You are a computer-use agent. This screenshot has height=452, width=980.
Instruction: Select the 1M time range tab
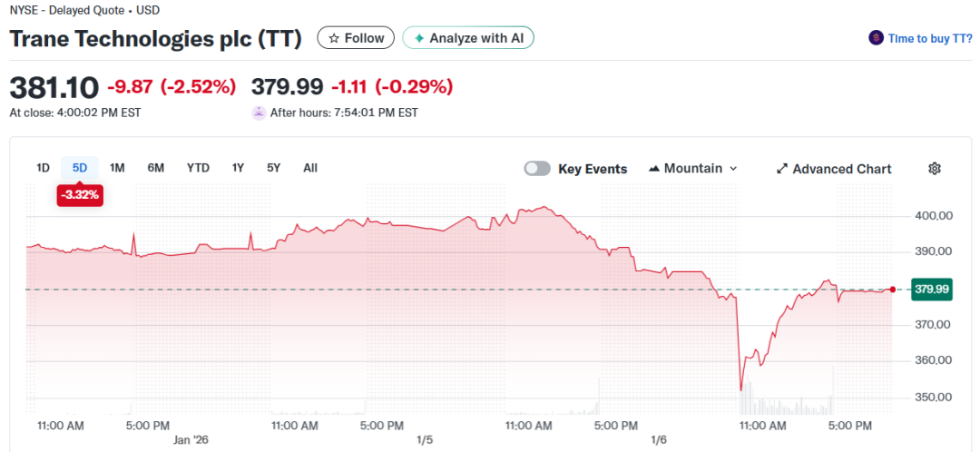click(117, 168)
